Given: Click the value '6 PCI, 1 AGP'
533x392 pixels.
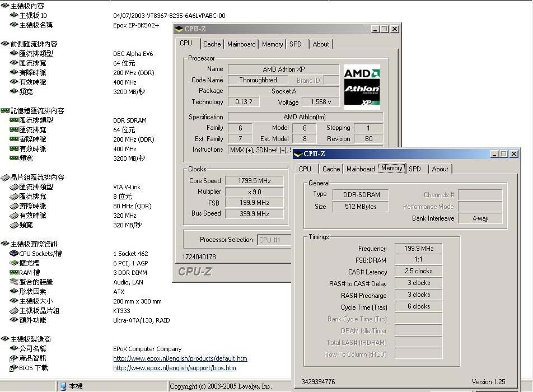Looking at the screenshot, I should 130,263.
